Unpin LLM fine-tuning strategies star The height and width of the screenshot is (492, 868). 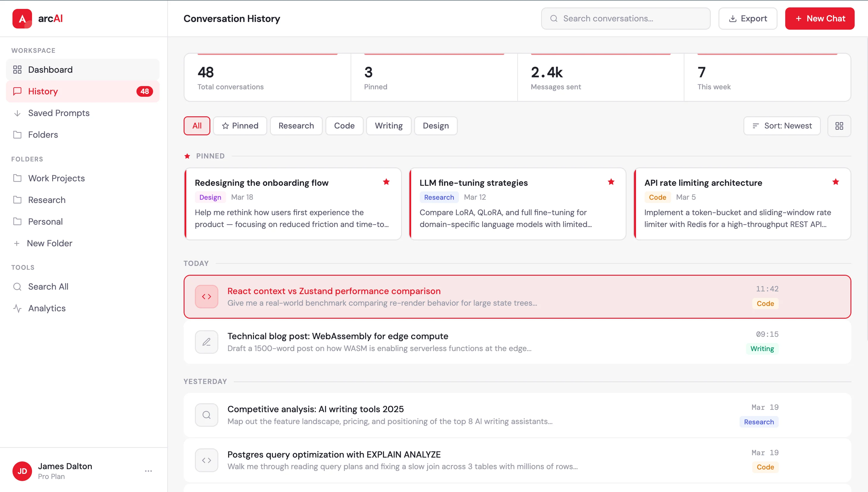(x=611, y=182)
